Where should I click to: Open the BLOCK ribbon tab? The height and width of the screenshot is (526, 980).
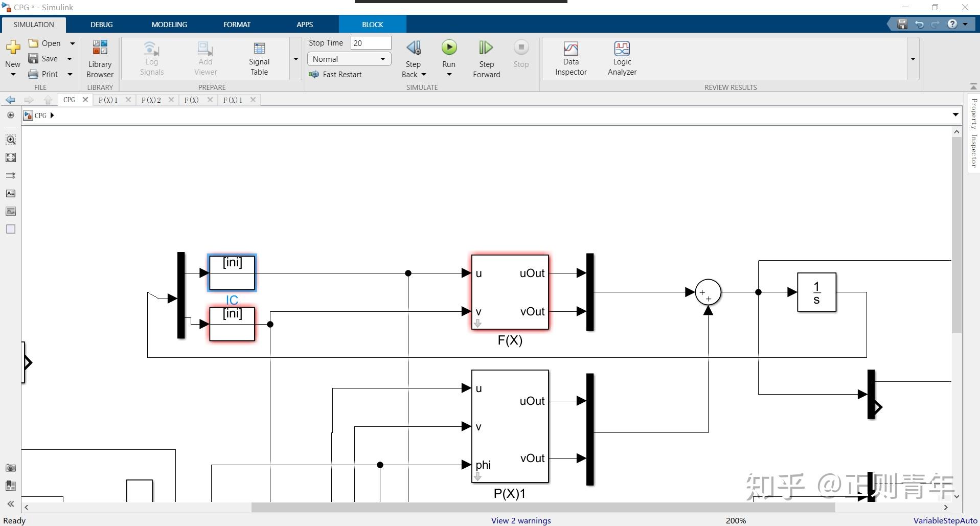(373, 25)
